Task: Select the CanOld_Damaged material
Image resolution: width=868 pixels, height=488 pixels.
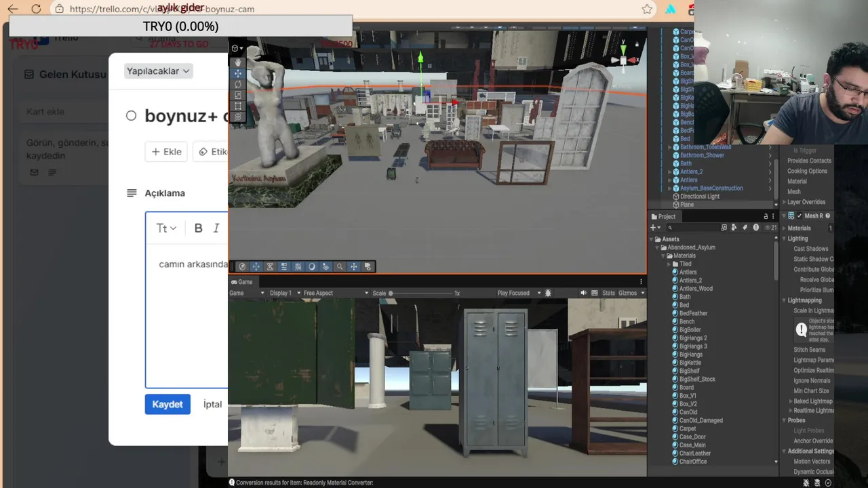Action: click(x=701, y=420)
